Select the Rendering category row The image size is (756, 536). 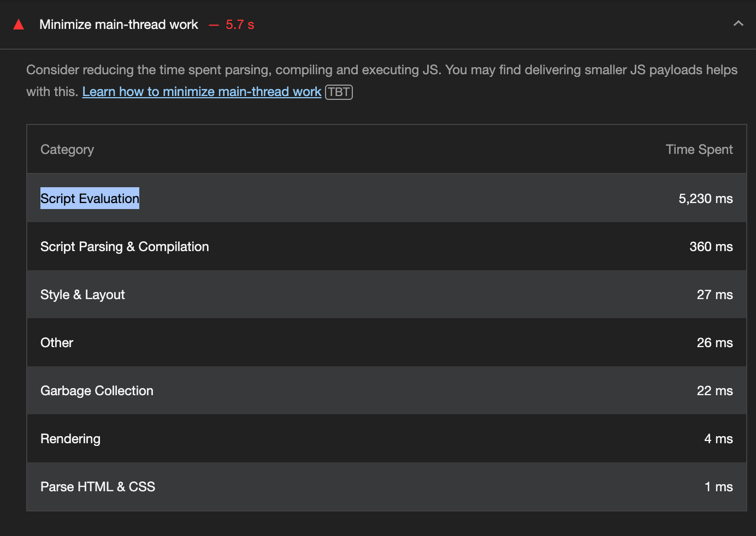(x=70, y=439)
